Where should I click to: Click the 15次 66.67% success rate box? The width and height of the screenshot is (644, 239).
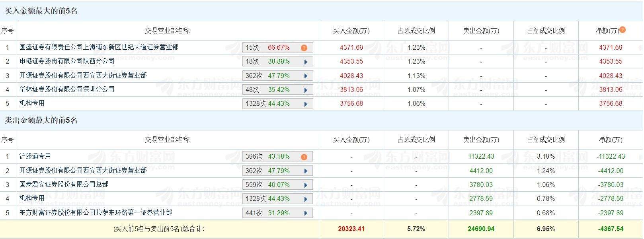coord(267,48)
